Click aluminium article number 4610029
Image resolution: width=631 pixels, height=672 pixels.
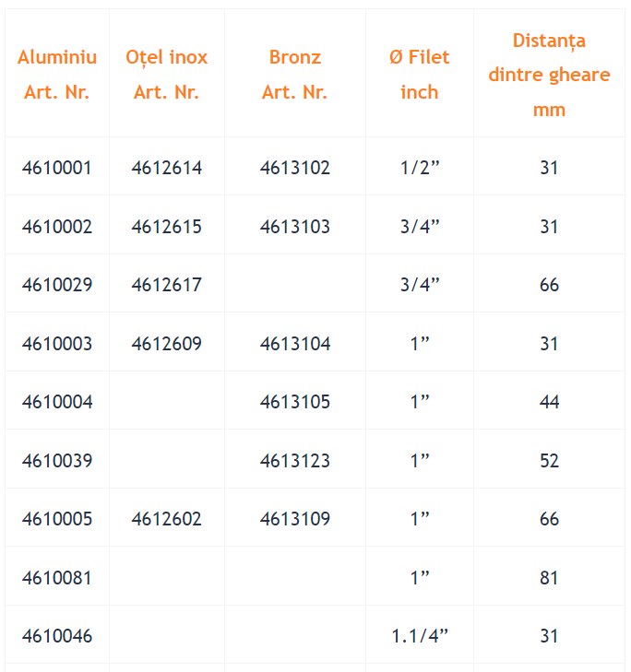pos(57,285)
